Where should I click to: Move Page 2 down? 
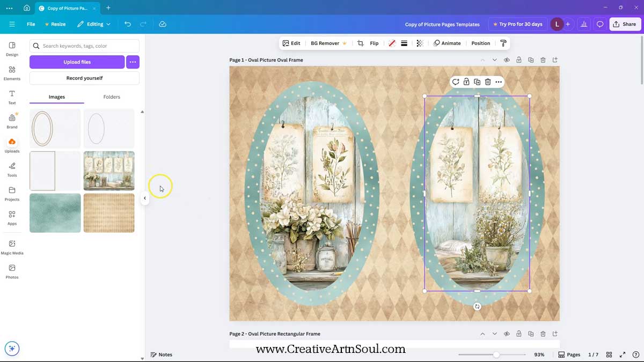click(494, 334)
